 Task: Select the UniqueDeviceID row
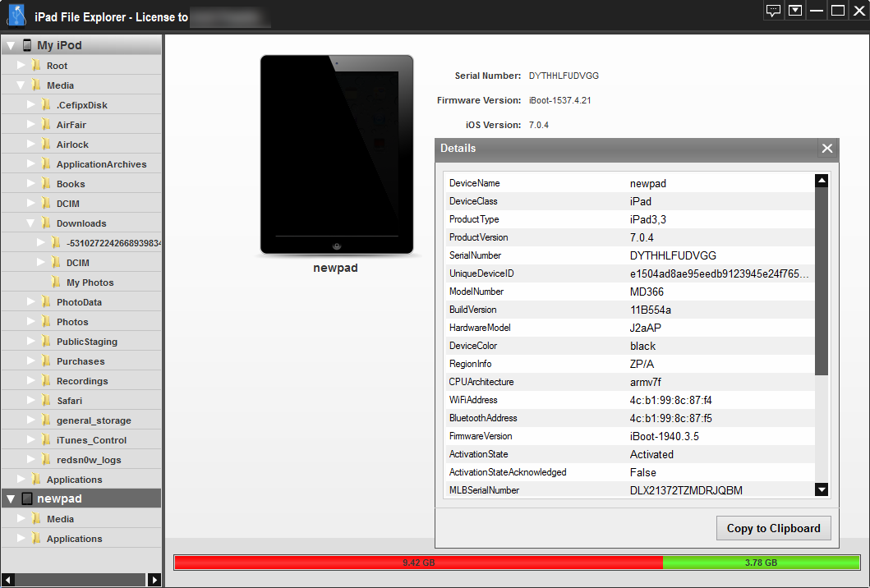click(628, 273)
